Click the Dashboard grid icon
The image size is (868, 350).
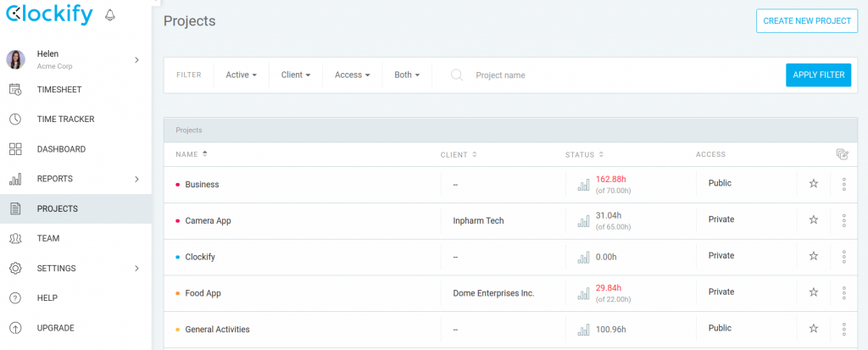point(15,149)
